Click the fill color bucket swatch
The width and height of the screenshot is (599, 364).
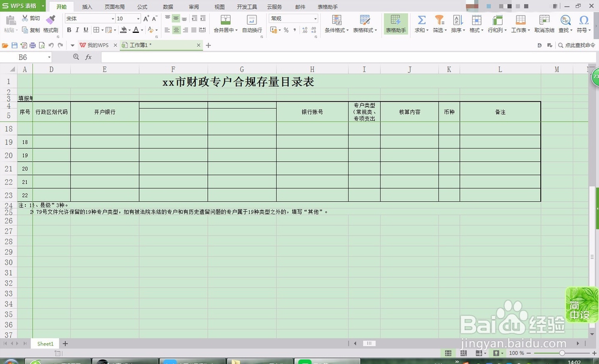[123, 30]
